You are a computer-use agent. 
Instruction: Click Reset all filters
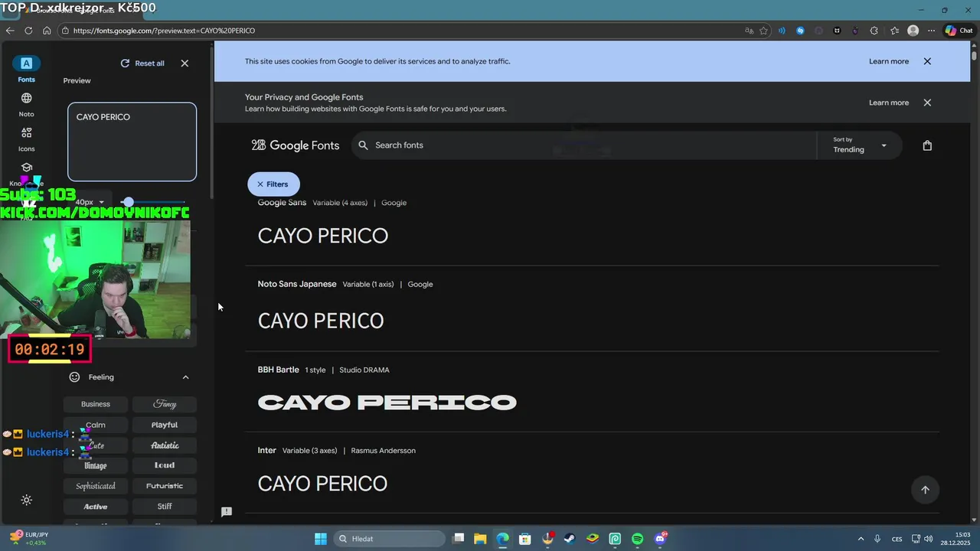coord(142,64)
